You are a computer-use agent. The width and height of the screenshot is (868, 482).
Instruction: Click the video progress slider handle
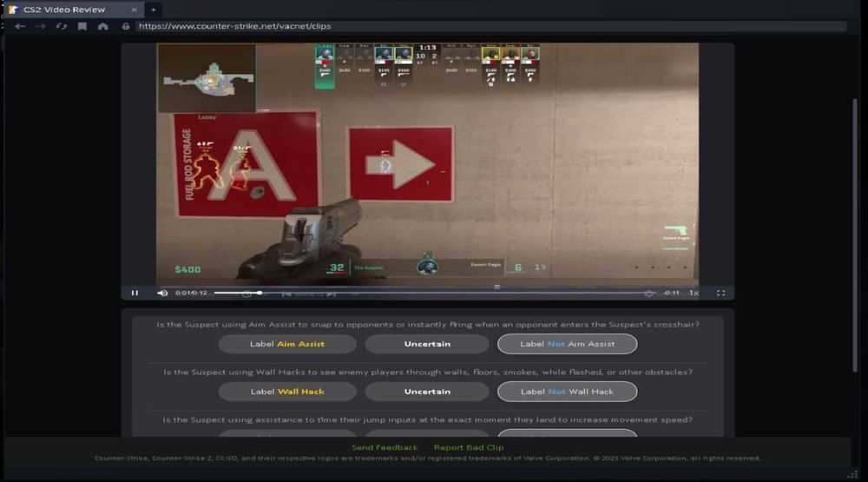(259, 293)
